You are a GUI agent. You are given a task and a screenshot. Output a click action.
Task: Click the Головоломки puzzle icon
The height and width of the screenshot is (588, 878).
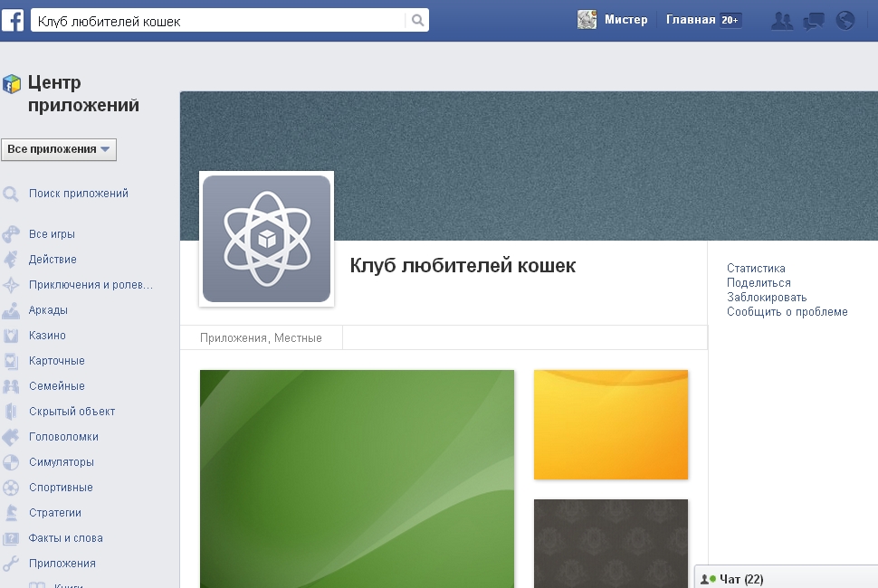(11, 437)
